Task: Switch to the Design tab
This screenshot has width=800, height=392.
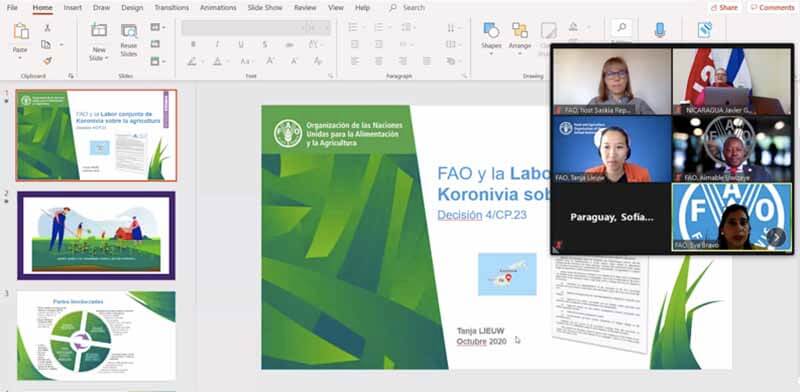Action: point(132,8)
